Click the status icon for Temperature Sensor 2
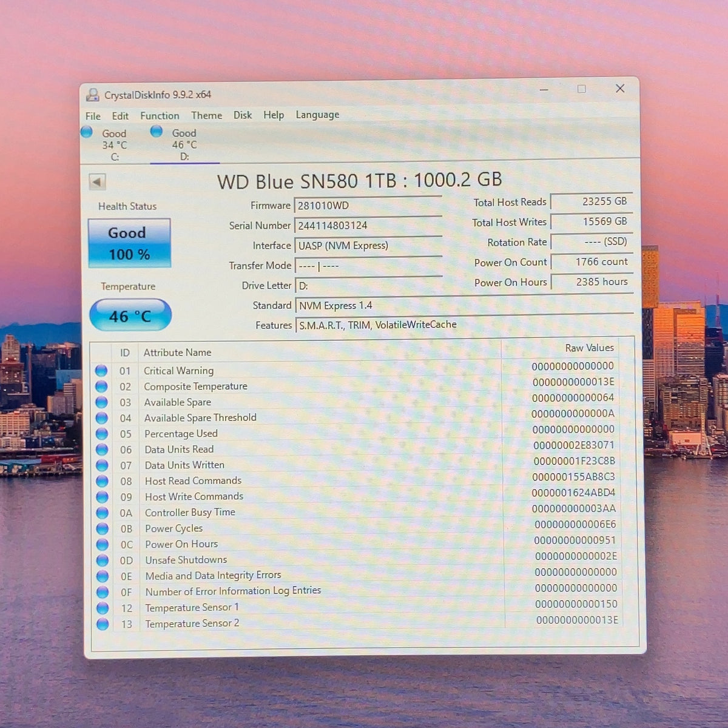The image size is (728, 728). click(x=103, y=624)
